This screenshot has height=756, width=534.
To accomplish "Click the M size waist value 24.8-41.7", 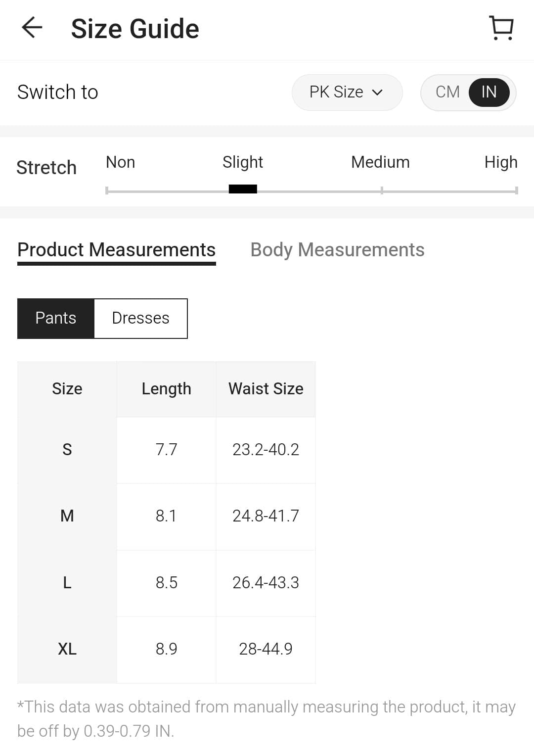I will click(x=266, y=516).
